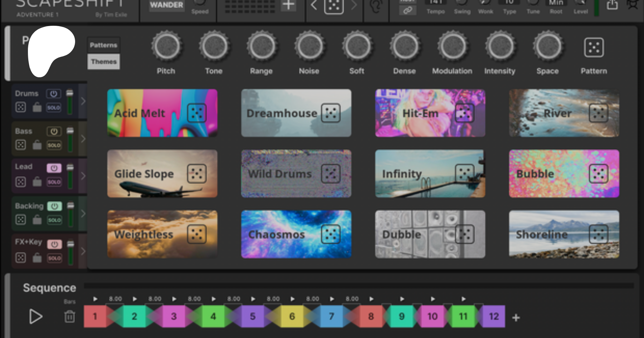This screenshot has height=338, width=644.
Task: Click the Drums track randomize dice
Action: pos(21,107)
